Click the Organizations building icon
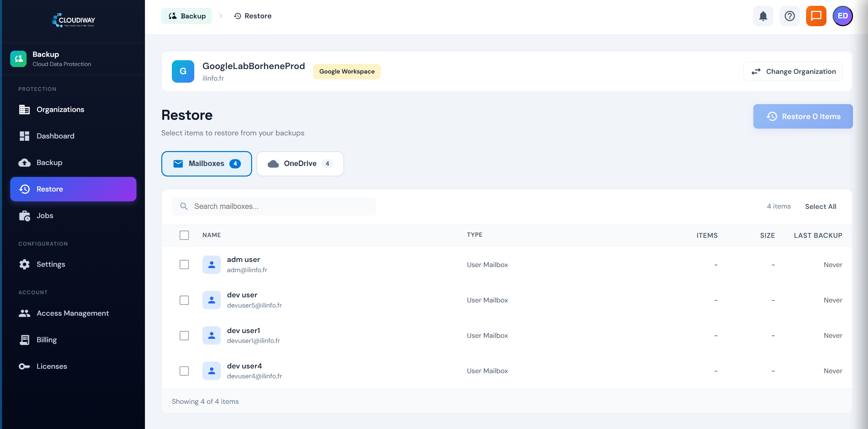This screenshot has height=429, width=868. point(24,110)
